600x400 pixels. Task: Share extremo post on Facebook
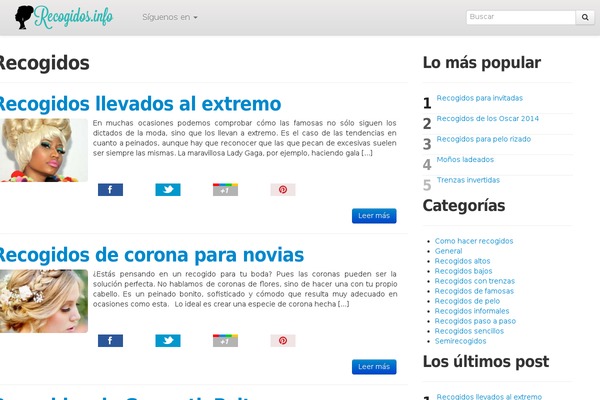[110, 189]
